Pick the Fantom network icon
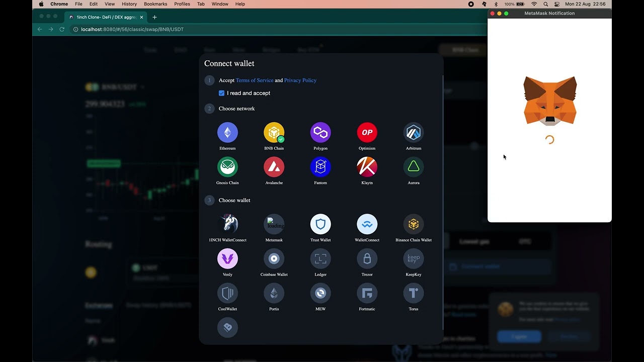This screenshot has height=362, width=644. point(320,167)
